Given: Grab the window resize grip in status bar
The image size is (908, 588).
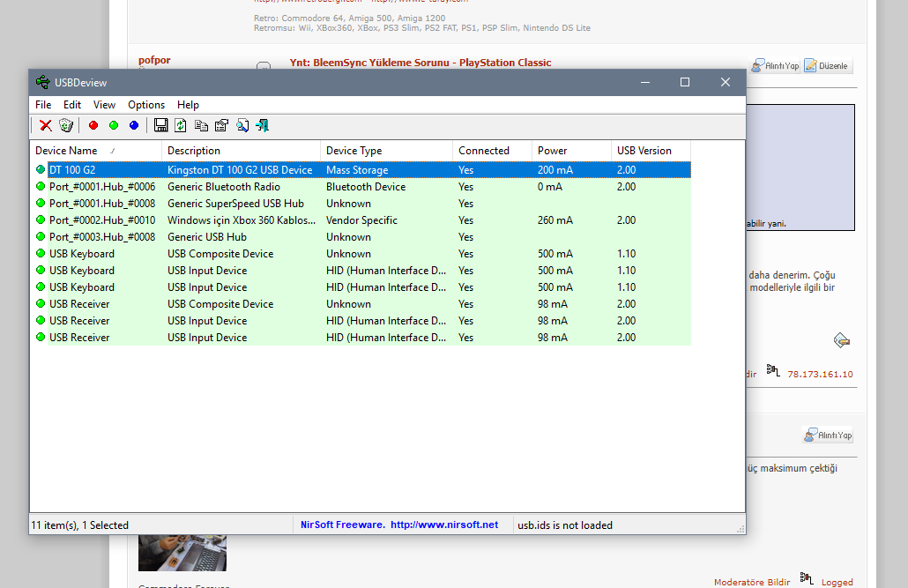Looking at the screenshot, I should click(x=740, y=528).
